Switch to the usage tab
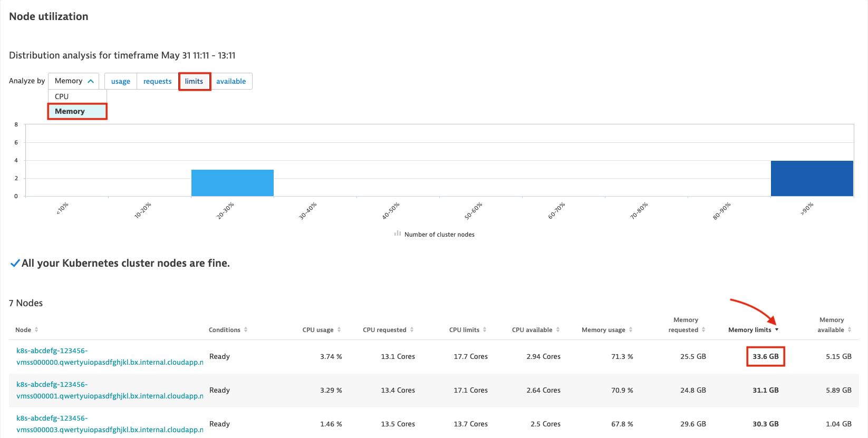 coord(121,81)
